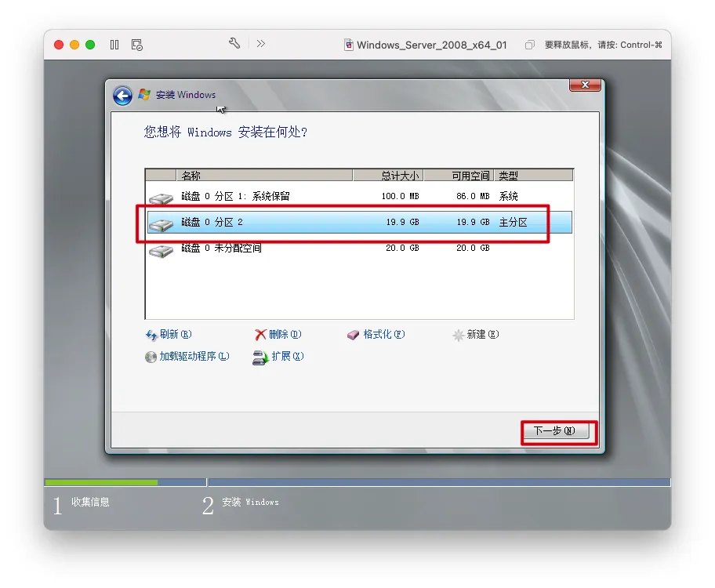Click the green installation progress bar

tap(101, 482)
